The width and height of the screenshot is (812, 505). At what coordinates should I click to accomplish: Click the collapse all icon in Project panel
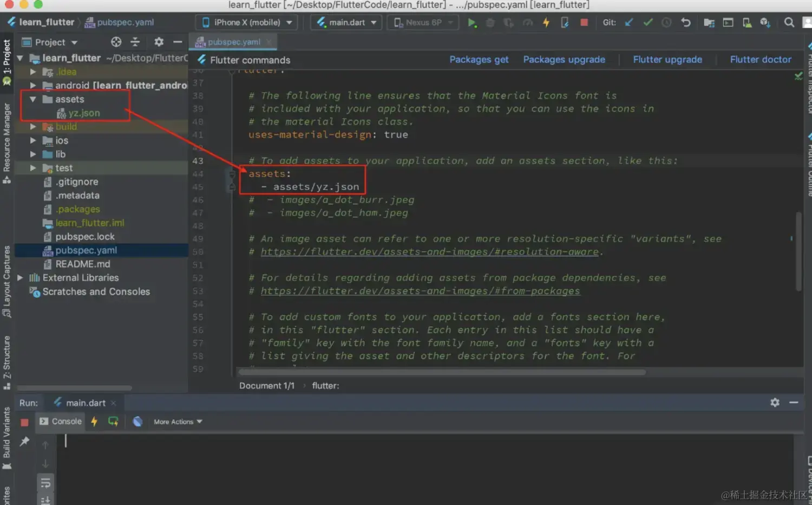tap(135, 42)
